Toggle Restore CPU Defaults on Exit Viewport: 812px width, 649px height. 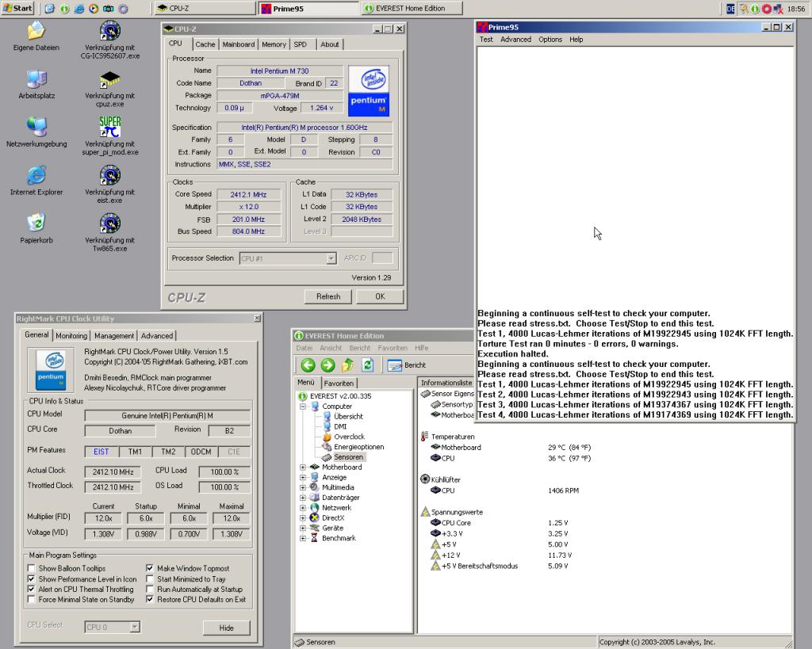[150, 599]
